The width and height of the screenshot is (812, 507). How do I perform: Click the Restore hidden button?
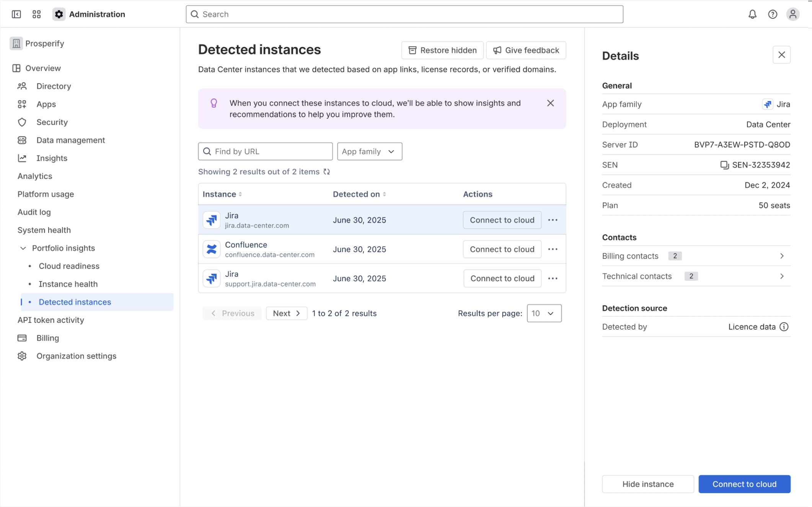pos(442,50)
